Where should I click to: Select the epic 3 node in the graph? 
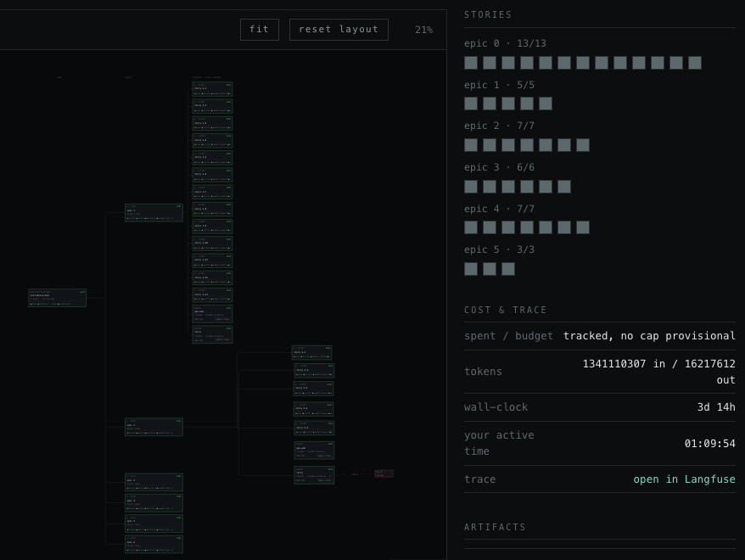(154, 503)
